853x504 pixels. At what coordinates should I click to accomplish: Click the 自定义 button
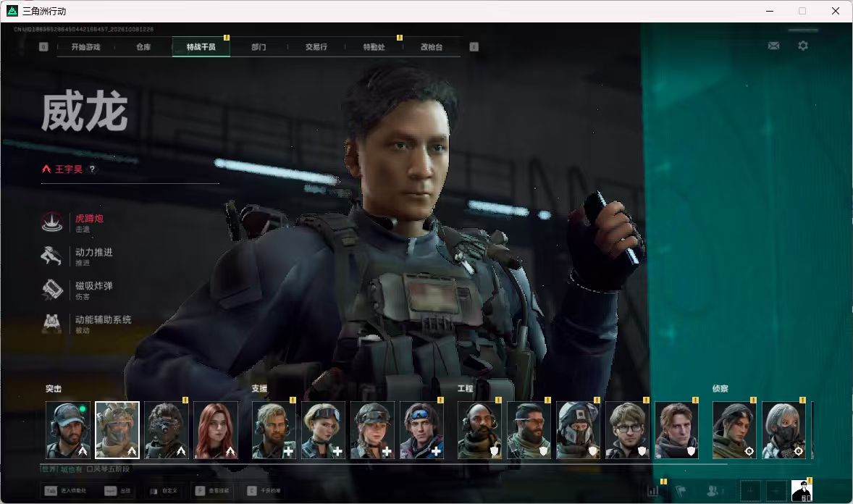[164, 491]
